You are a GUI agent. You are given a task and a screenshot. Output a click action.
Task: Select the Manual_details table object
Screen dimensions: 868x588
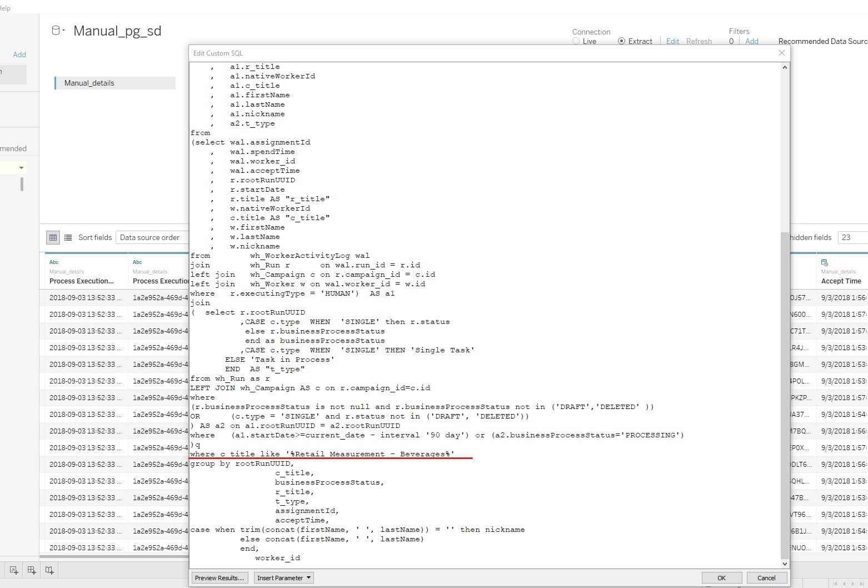115,83
